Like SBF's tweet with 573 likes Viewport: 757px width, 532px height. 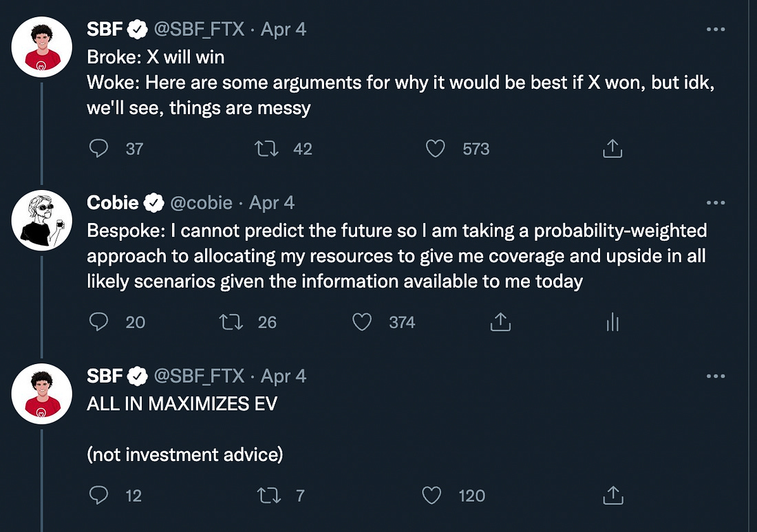(435, 148)
